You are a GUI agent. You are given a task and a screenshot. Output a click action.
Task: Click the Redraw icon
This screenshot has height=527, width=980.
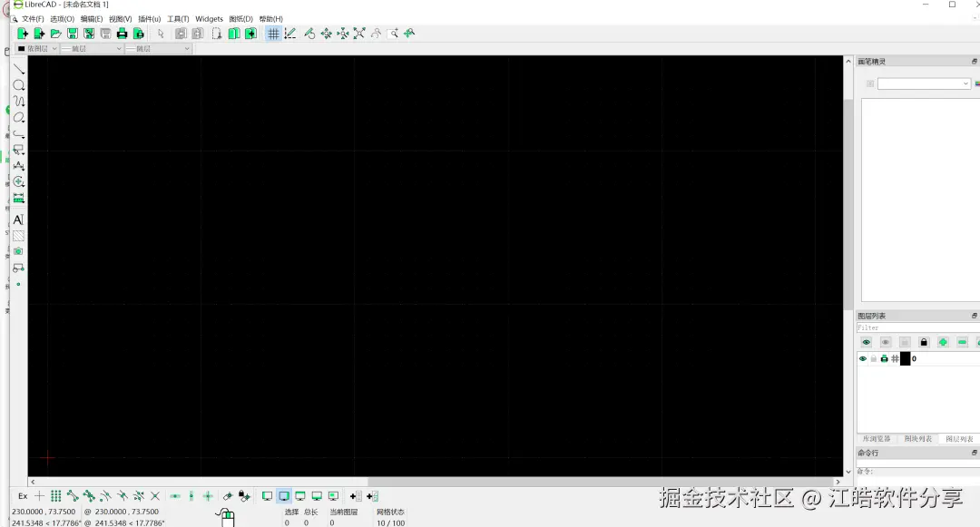pyautogui.click(x=309, y=34)
